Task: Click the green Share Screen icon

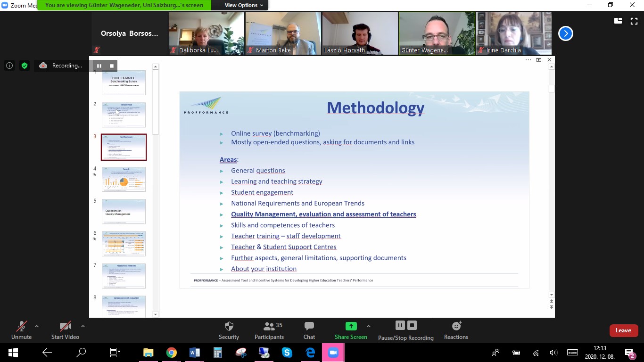Action: 351,326
